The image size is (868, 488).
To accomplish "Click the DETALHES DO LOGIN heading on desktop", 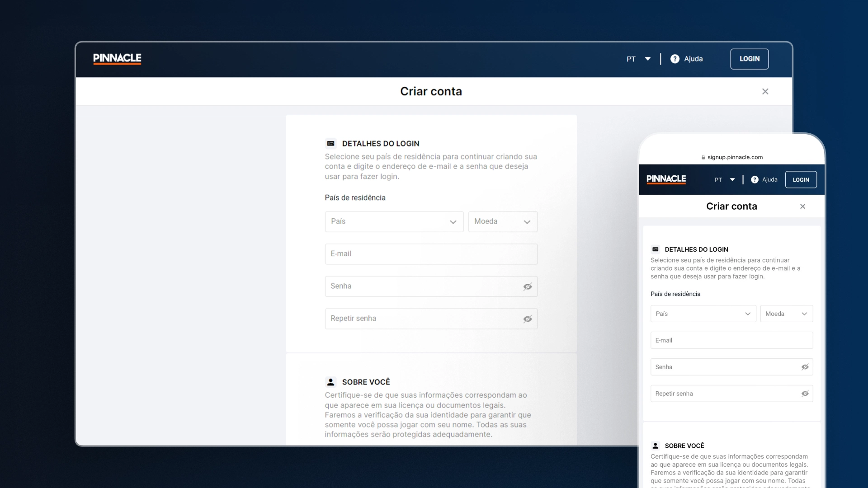I will tap(381, 144).
